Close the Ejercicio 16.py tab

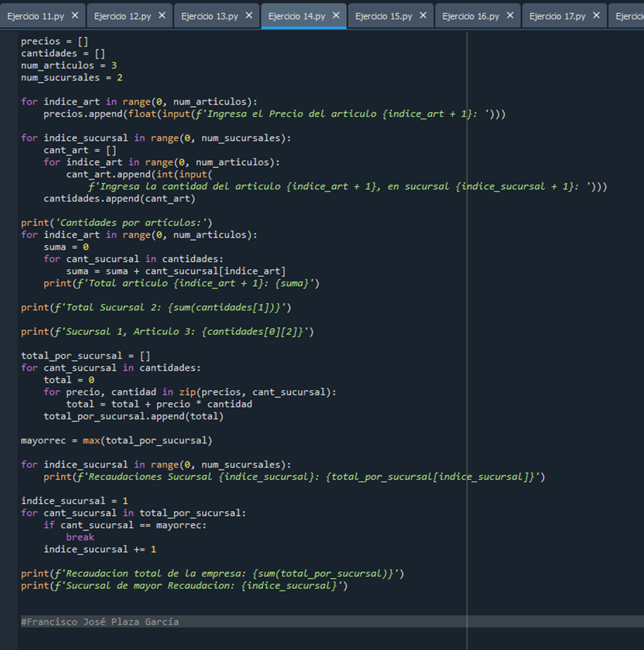coord(510,15)
